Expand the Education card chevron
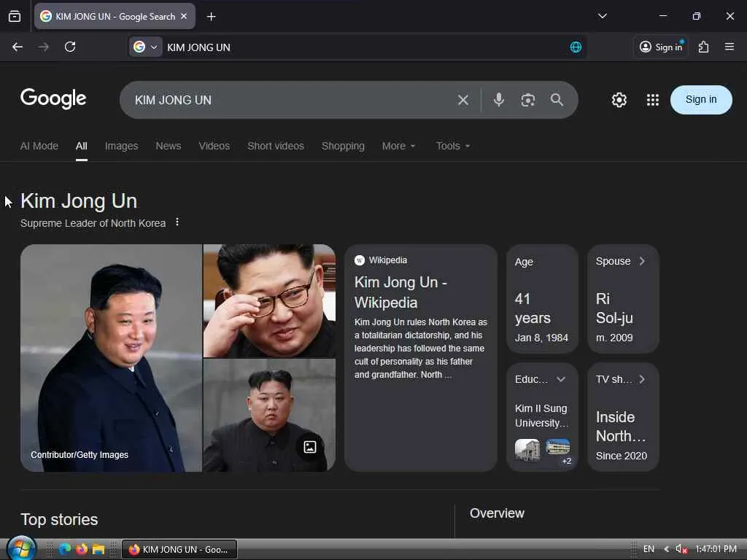 pos(561,379)
